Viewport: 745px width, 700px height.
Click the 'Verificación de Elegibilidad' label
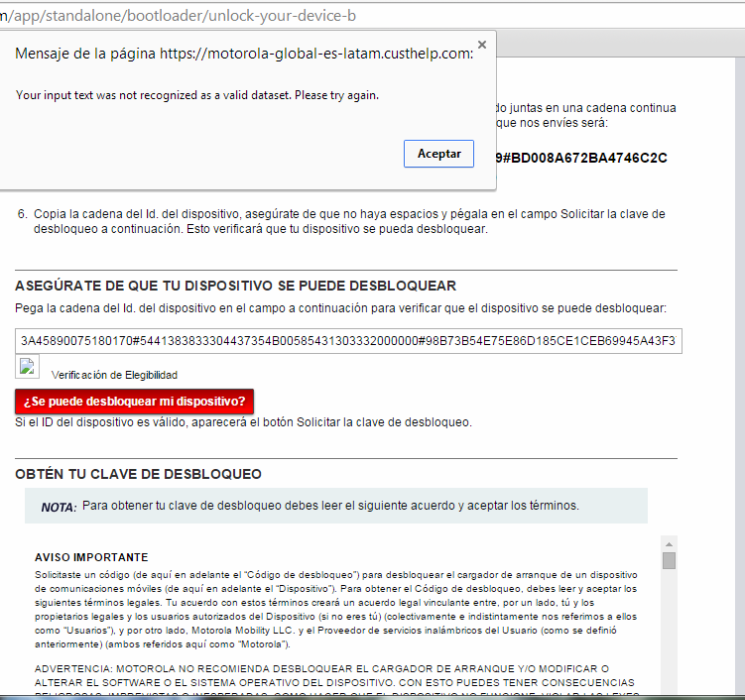[x=114, y=375]
